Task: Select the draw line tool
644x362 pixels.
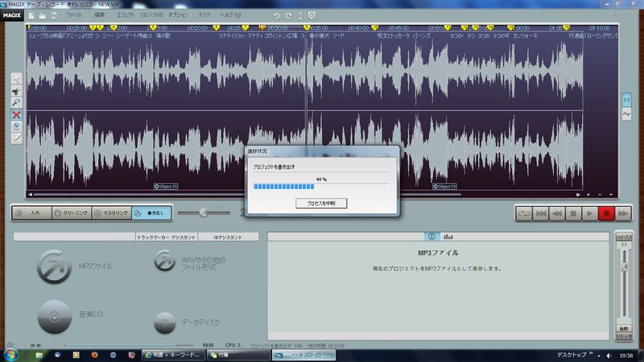Action: pyautogui.click(x=16, y=138)
